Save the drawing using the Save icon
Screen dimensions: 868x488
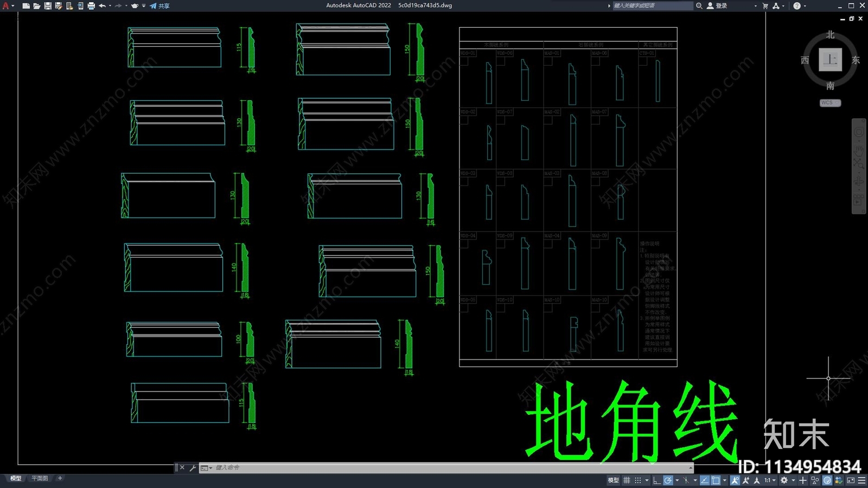[x=48, y=5]
